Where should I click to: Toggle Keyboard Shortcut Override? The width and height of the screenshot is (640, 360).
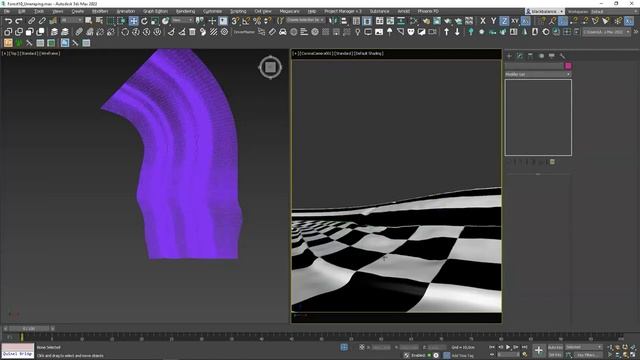point(223,21)
